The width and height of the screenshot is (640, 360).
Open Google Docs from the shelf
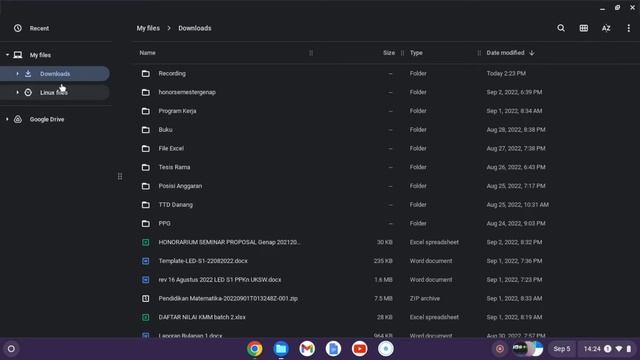[333, 349]
